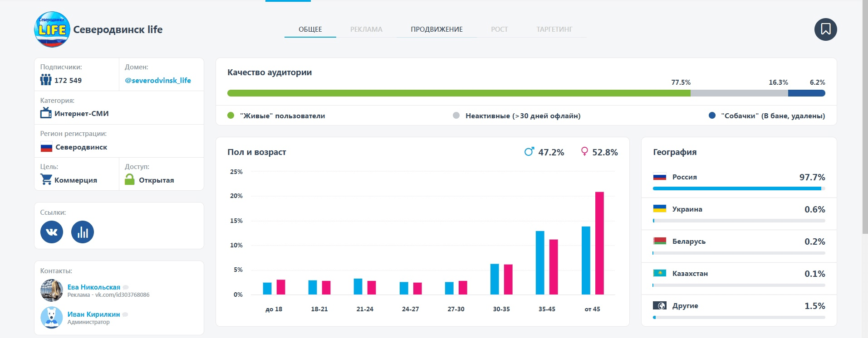This screenshot has height=338, width=868.
Task: Click the pink bar for до 18
Action: [x=281, y=287]
